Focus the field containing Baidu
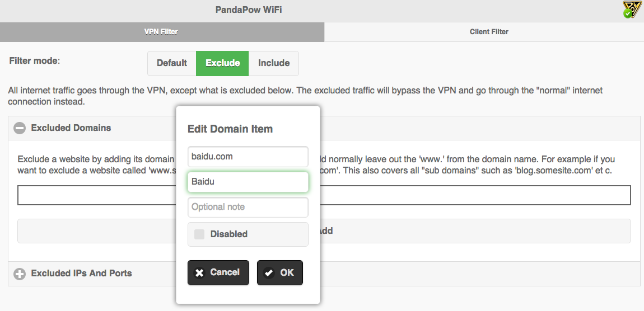Screen dimensions: 644x311 pos(248,182)
